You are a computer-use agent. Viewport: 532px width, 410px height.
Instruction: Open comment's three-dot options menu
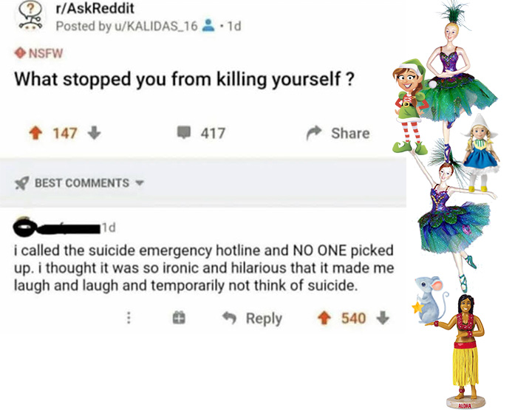(129, 318)
